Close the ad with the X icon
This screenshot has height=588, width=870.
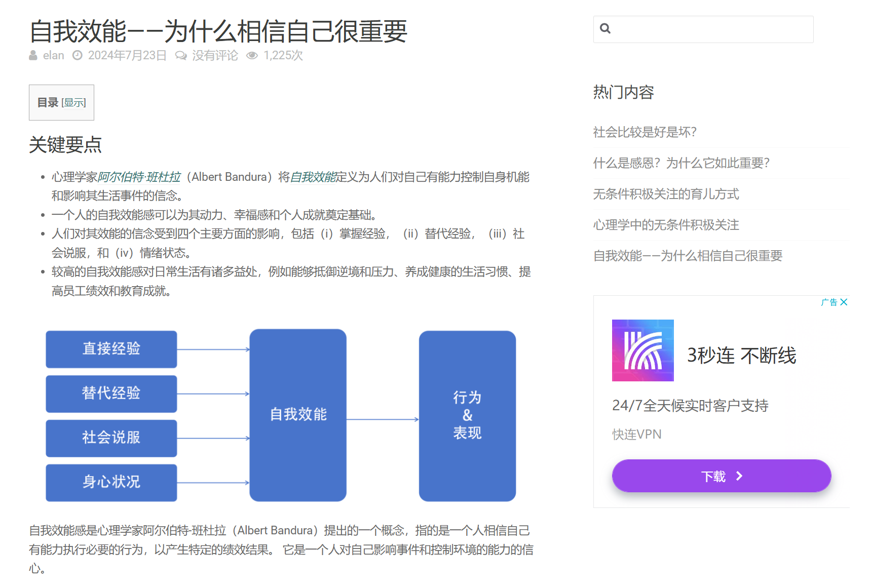[844, 302]
